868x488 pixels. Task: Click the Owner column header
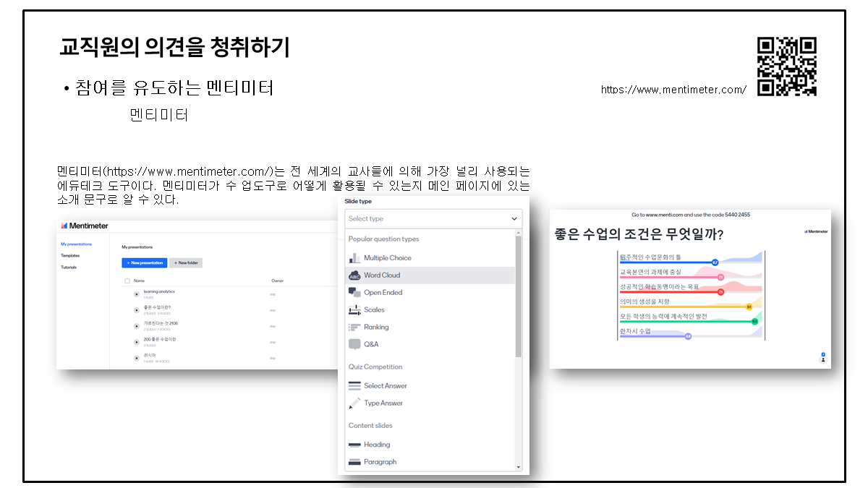tap(277, 281)
